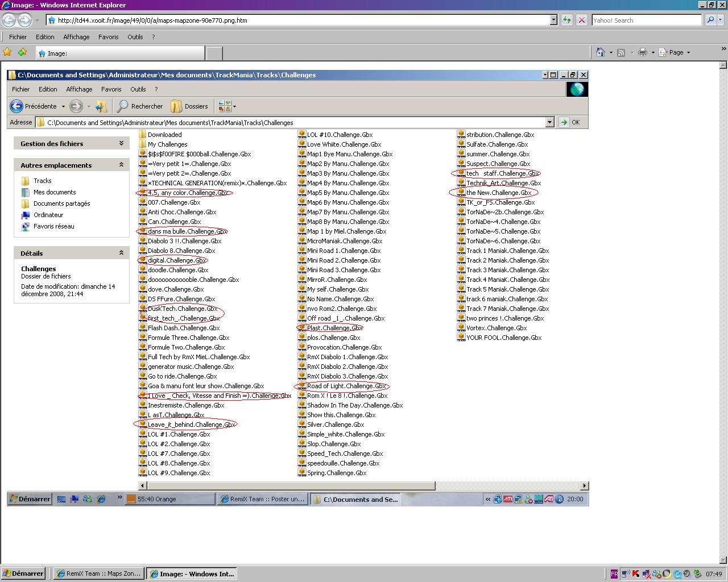Click the RSS feeds icon
728x582 pixels.
(621, 52)
